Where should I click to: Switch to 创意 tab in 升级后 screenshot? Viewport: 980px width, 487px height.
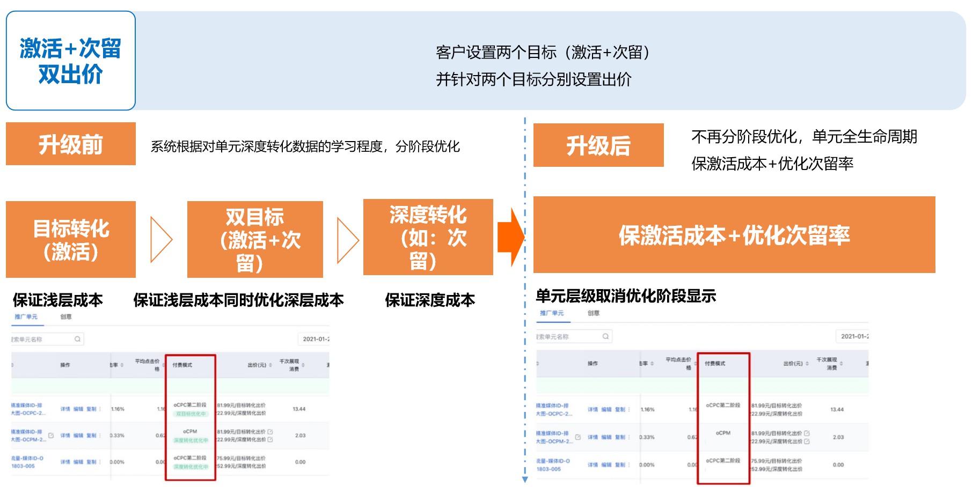pyautogui.click(x=594, y=313)
